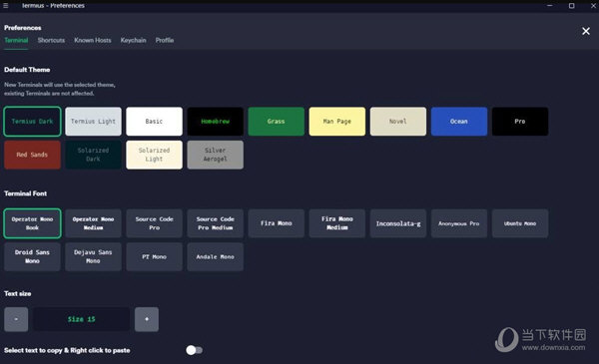Choose the Pro theme
The height and width of the screenshot is (364, 599).
pos(520,122)
